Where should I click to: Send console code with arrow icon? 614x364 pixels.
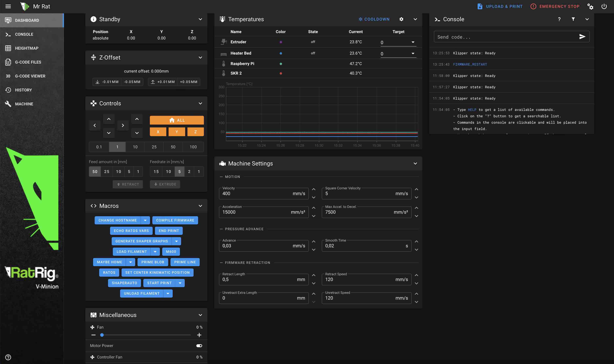coord(582,37)
